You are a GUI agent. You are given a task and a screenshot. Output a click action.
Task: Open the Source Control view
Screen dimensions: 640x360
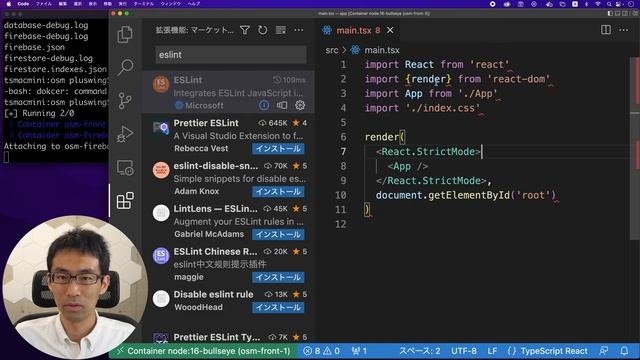(x=125, y=100)
